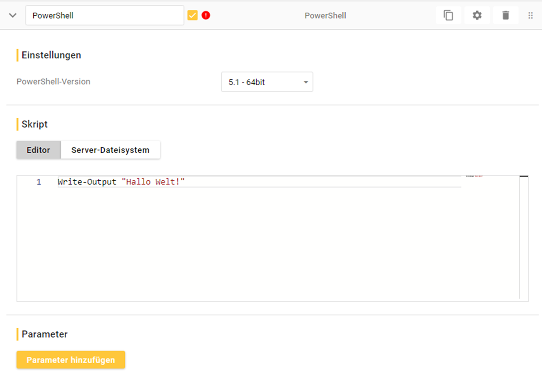Click the script editor vertical scrollbar

(x=524, y=236)
